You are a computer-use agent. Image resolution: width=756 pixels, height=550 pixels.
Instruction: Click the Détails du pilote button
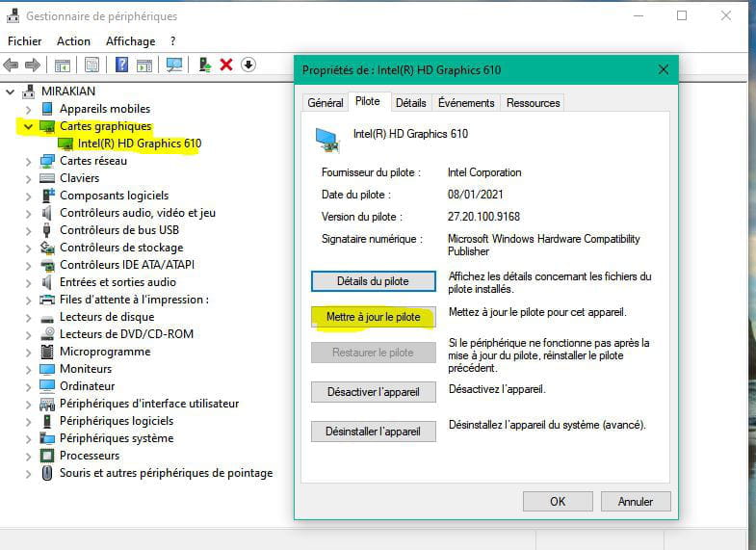coord(373,281)
